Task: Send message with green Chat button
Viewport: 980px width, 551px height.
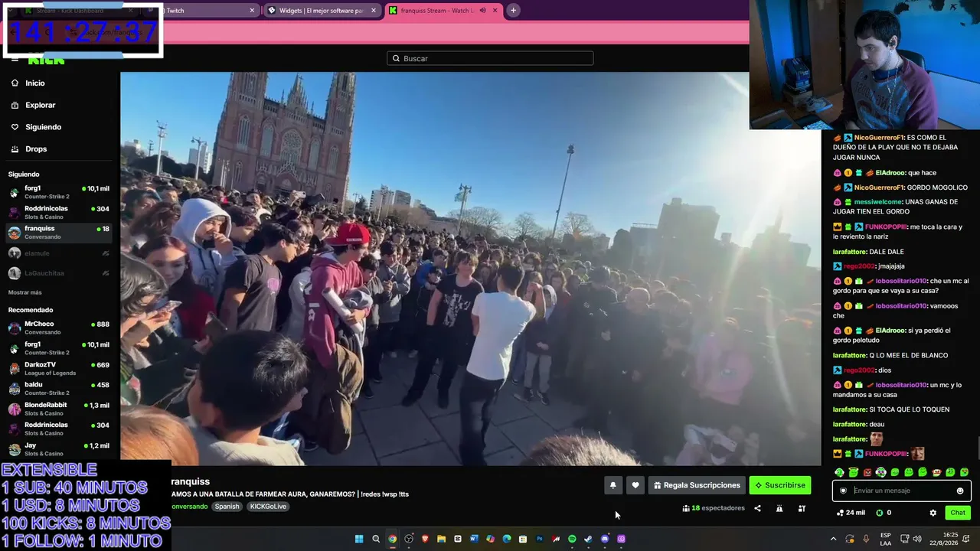Action: pos(958,513)
